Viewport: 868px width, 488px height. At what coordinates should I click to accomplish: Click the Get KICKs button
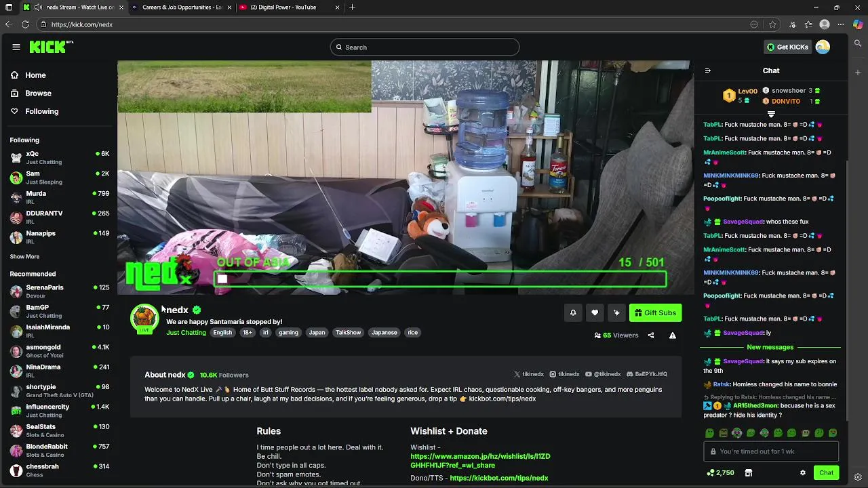[x=787, y=47]
